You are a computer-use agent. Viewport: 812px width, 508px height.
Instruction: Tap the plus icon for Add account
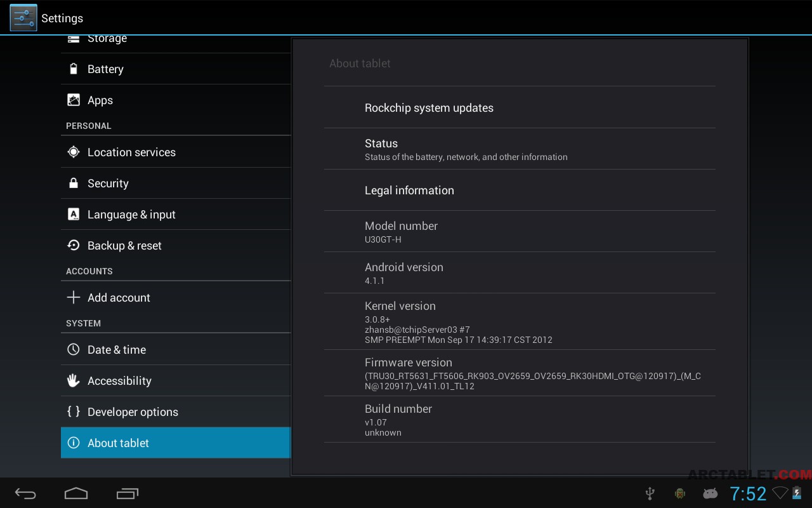click(x=74, y=297)
